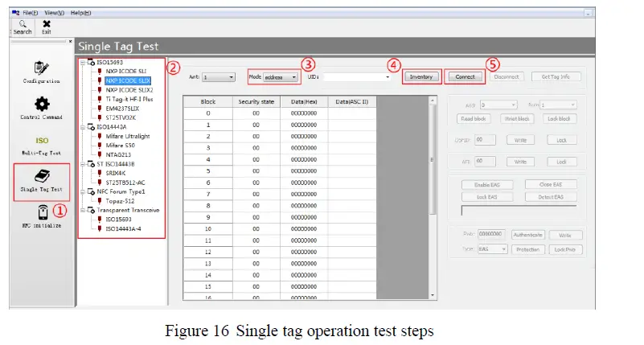Click the Read block button
Viewport: 644px width, 345px height.
click(473, 119)
